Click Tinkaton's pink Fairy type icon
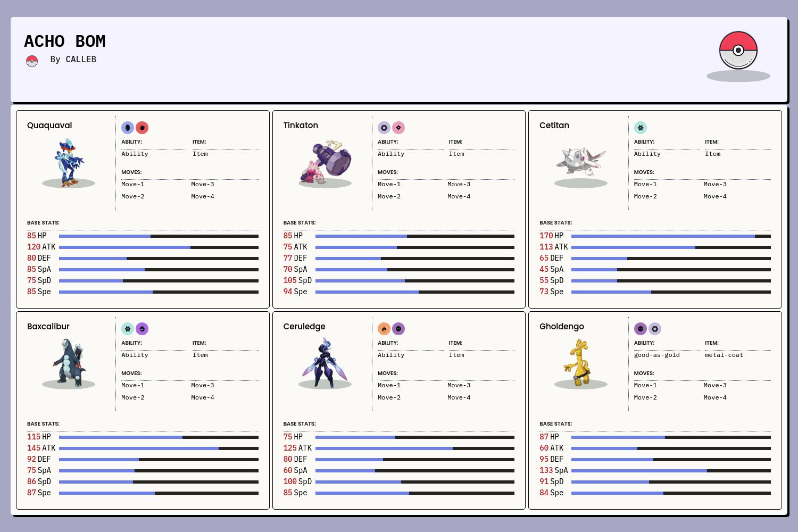Image resolution: width=798 pixels, height=532 pixels. point(398,128)
